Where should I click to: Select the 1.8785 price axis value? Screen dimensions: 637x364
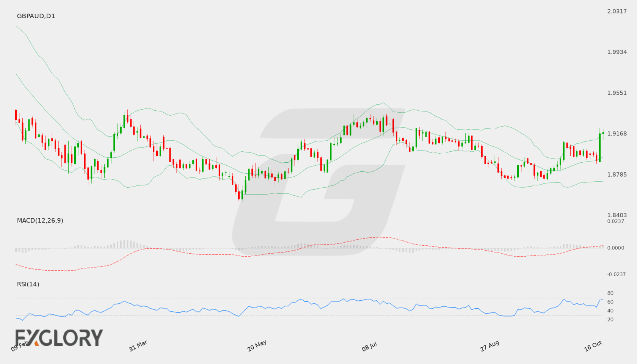point(617,174)
